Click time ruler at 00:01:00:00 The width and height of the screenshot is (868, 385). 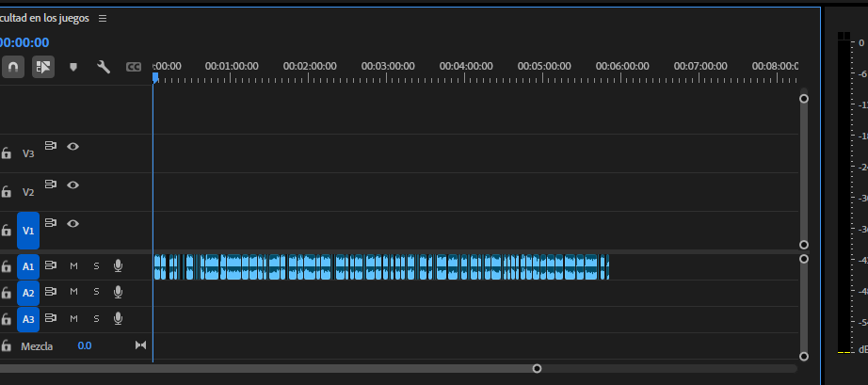click(232, 67)
